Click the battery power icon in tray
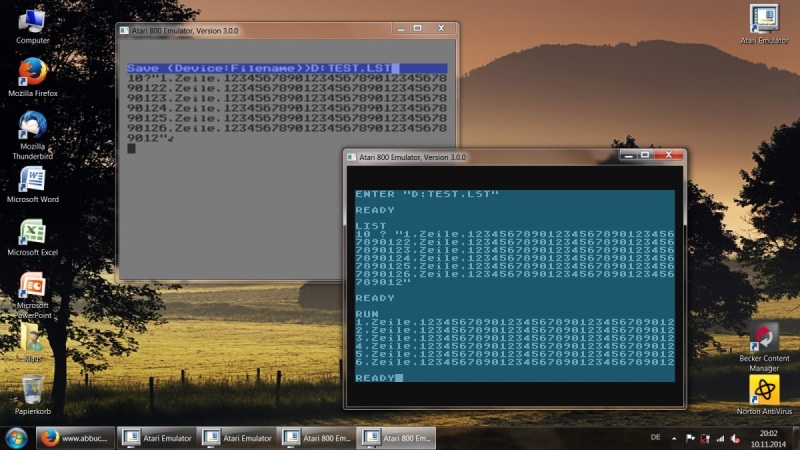The image size is (800, 450). (705, 438)
